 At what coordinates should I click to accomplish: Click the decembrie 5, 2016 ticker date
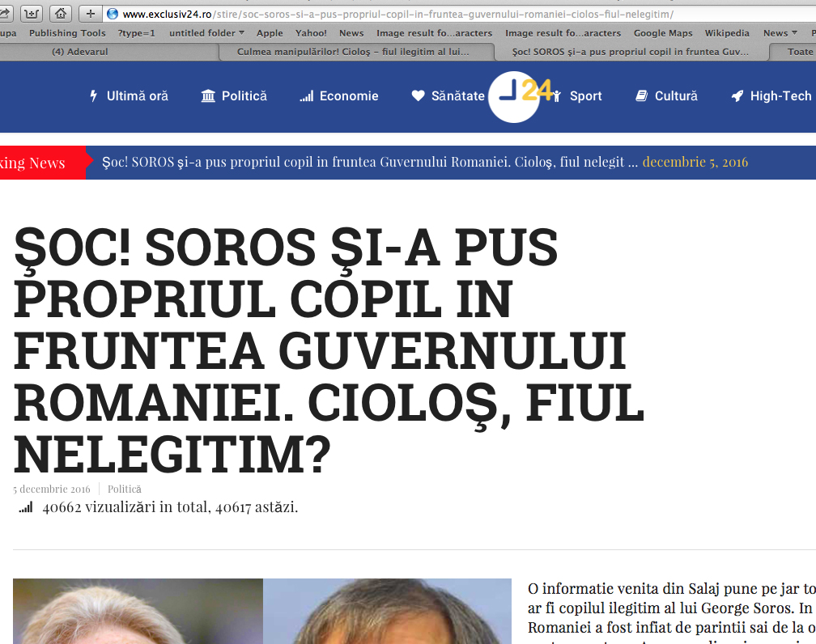(695, 163)
